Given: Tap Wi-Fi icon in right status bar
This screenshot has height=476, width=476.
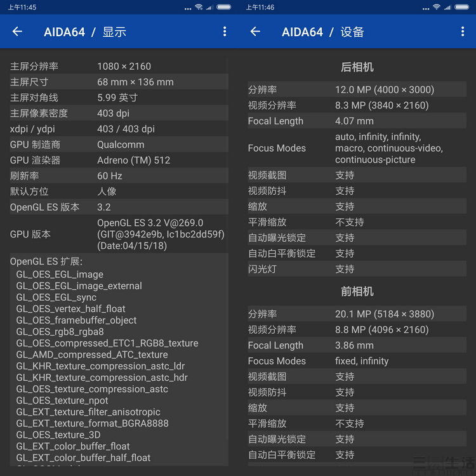Looking at the screenshot, I should tap(437, 7).
